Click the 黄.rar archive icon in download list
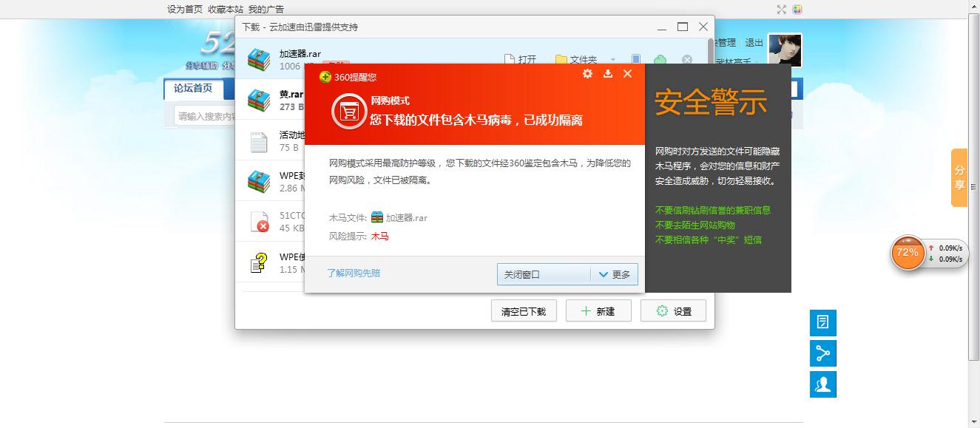Image resolution: width=980 pixels, height=428 pixels. pyautogui.click(x=259, y=100)
